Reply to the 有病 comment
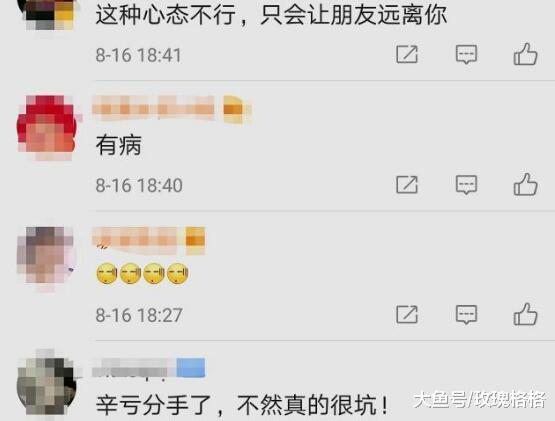 tap(466, 184)
